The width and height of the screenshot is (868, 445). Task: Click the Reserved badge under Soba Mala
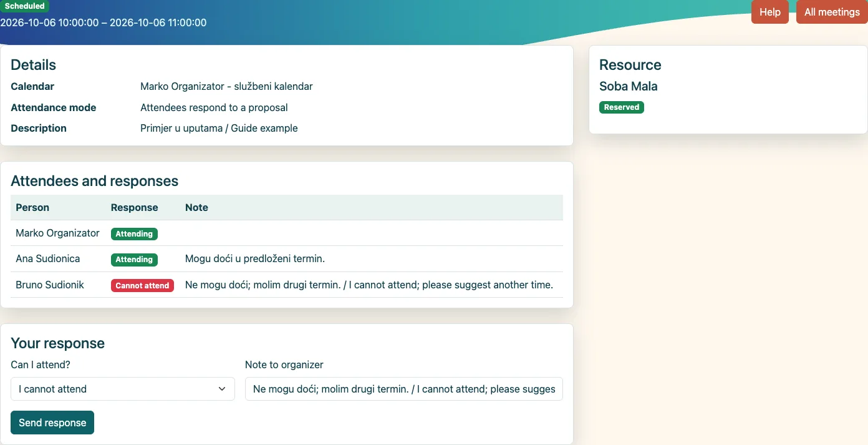(622, 107)
